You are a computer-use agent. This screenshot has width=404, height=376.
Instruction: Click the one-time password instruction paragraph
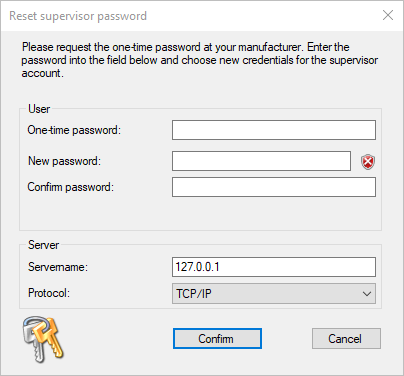(x=200, y=60)
